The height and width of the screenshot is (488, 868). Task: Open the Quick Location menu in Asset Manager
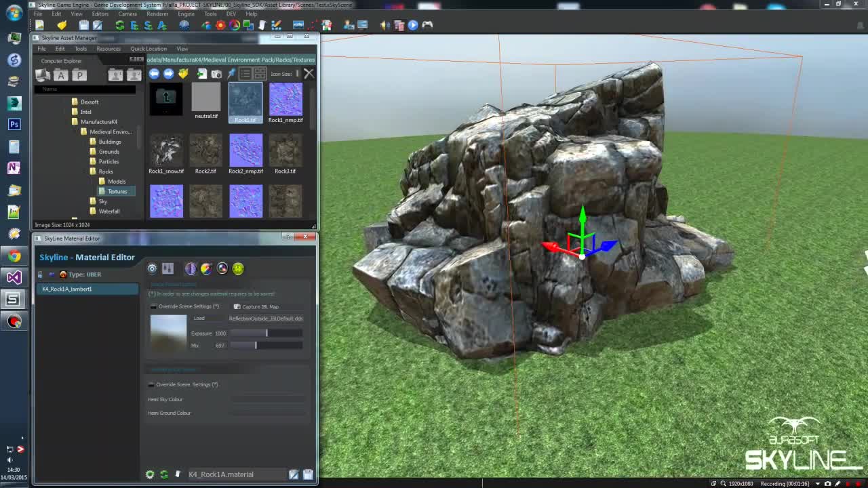pos(148,48)
